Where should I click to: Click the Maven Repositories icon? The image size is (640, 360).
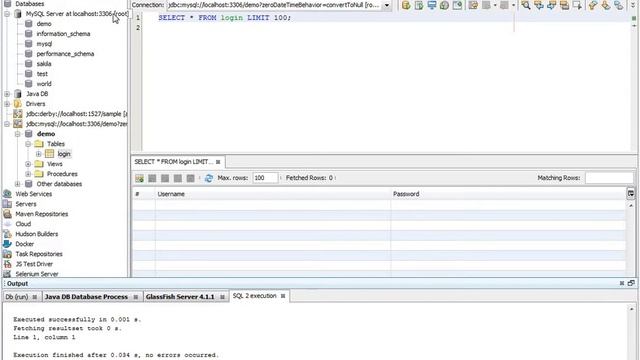7,214
